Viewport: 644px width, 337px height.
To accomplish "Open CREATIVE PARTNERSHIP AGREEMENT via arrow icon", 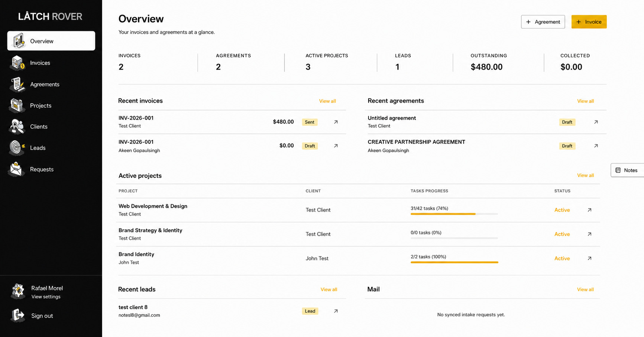I will click(x=596, y=146).
